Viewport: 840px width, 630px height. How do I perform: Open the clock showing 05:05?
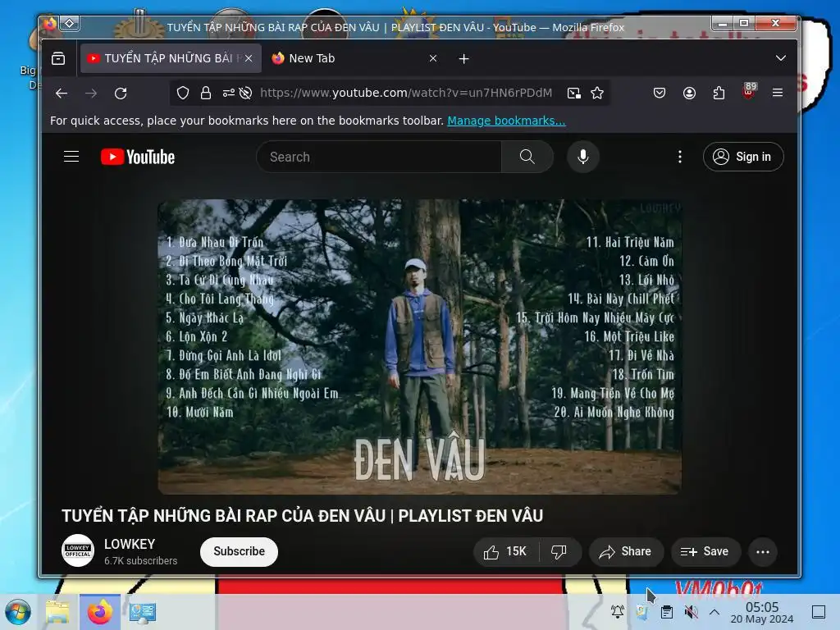coord(762,612)
